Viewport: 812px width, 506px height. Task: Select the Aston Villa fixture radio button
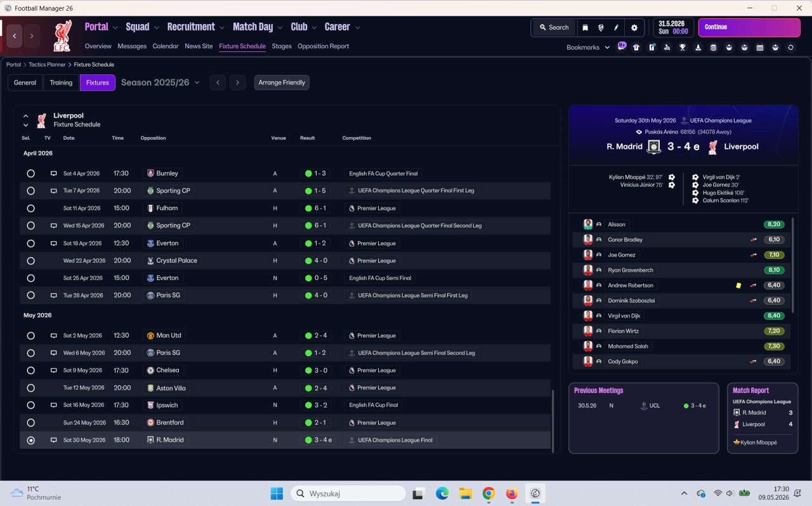tap(30, 388)
